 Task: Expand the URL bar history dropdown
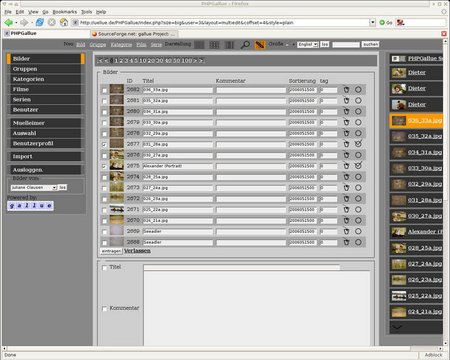click(372, 22)
